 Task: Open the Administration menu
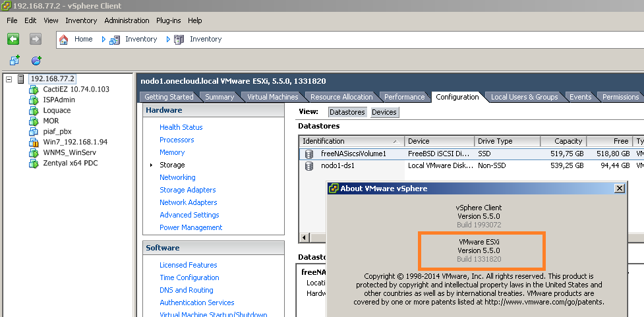pos(127,20)
